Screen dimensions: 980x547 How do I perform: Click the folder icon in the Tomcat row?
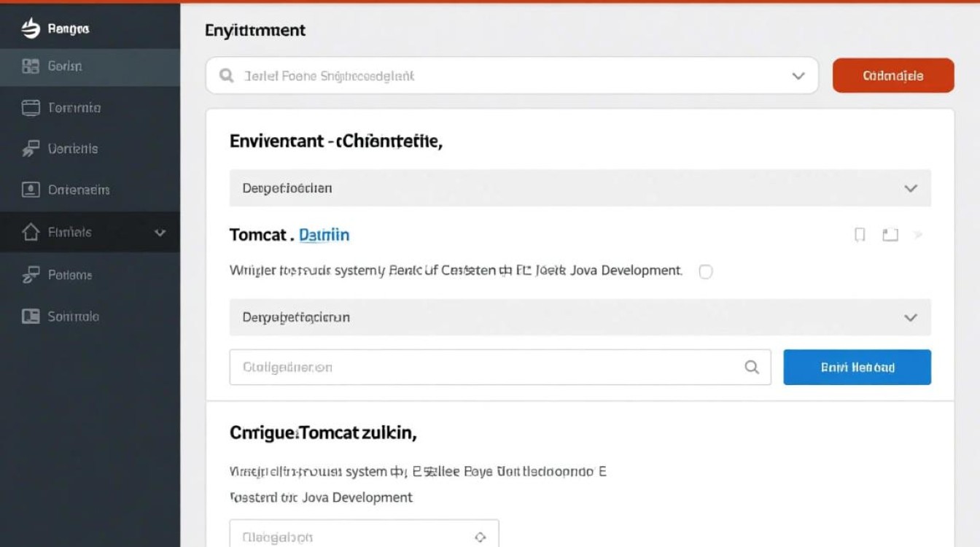point(890,235)
